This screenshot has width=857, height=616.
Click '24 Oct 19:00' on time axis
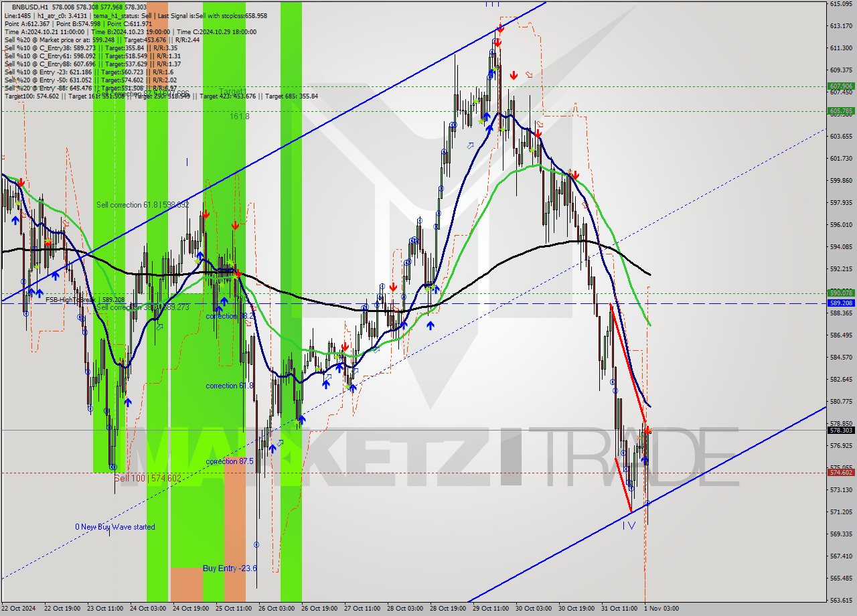coord(191,609)
